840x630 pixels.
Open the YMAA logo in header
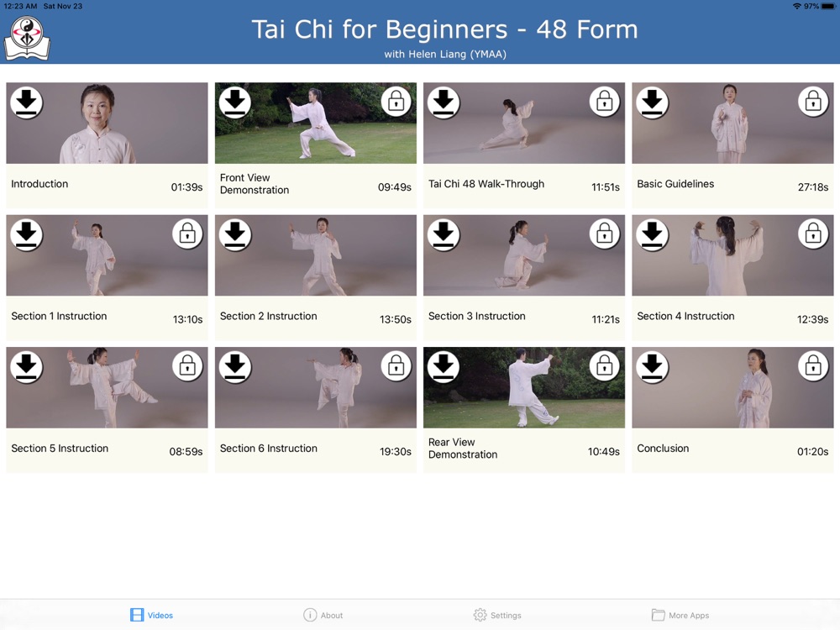click(27, 38)
